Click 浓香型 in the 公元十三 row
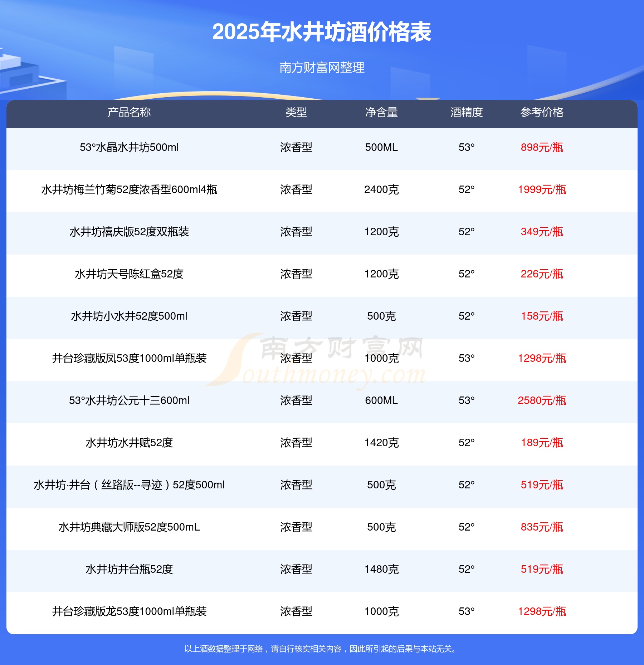Viewport: 644px width, 665px height. pyautogui.click(x=296, y=400)
